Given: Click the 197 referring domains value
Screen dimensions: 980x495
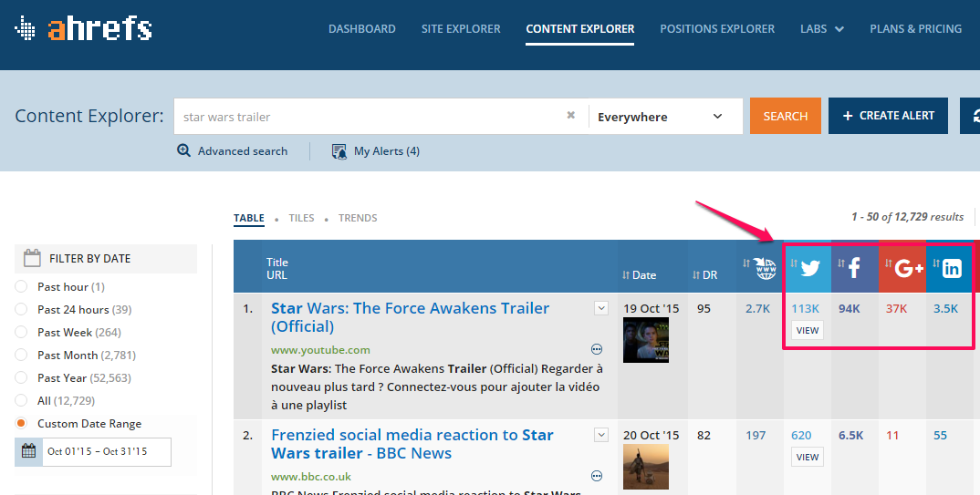Looking at the screenshot, I should (756, 435).
